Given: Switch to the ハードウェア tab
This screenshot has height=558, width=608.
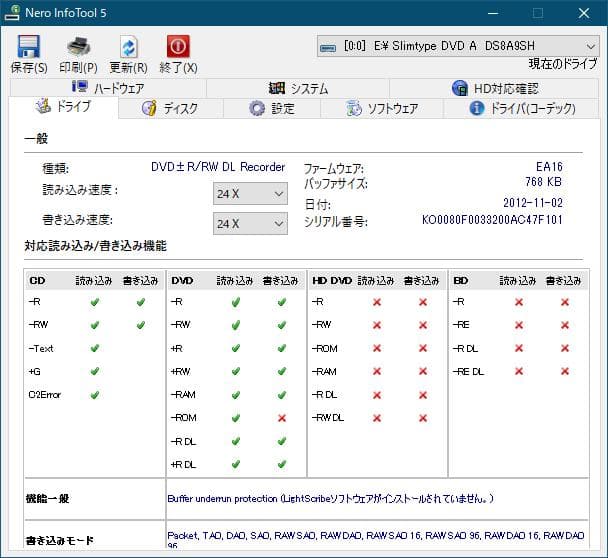Looking at the screenshot, I should pyautogui.click(x=108, y=88).
